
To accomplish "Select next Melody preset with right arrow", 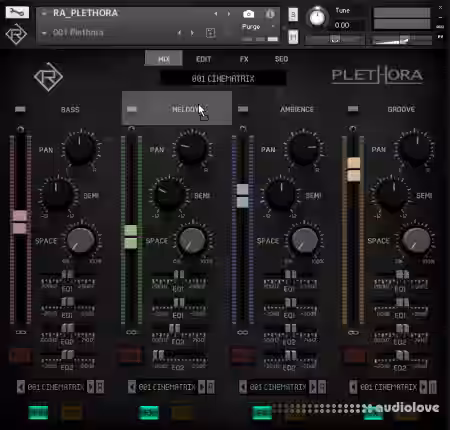I will click(x=201, y=387).
